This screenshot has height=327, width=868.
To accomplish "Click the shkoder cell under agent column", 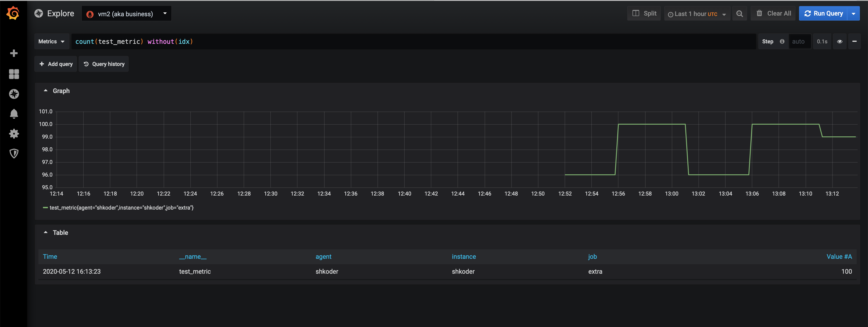I will pyautogui.click(x=327, y=271).
